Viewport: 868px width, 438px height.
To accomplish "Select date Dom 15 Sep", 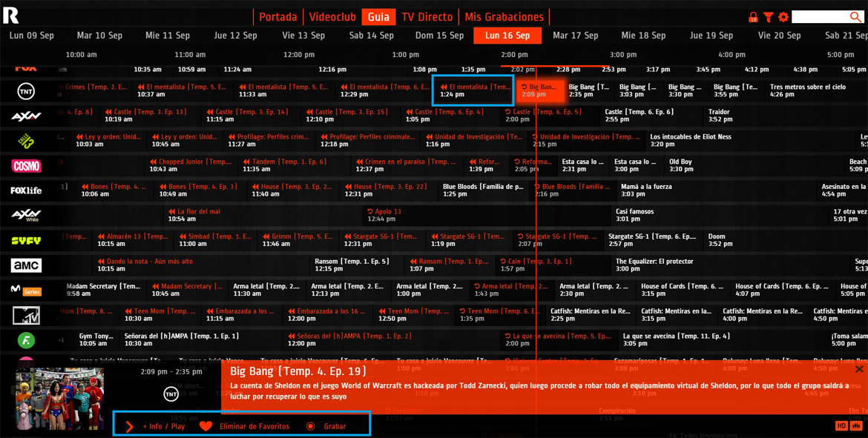I will click(x=439, y=36).
